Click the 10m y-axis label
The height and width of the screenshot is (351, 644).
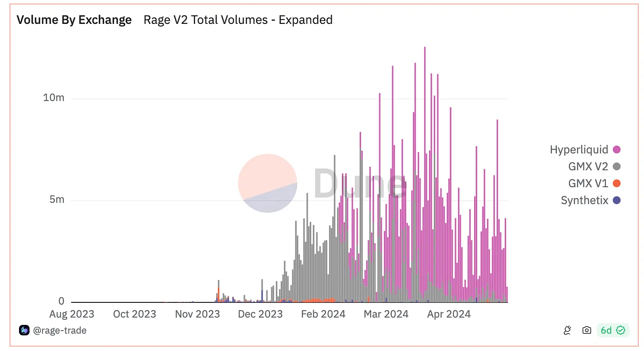coord(54,98)
